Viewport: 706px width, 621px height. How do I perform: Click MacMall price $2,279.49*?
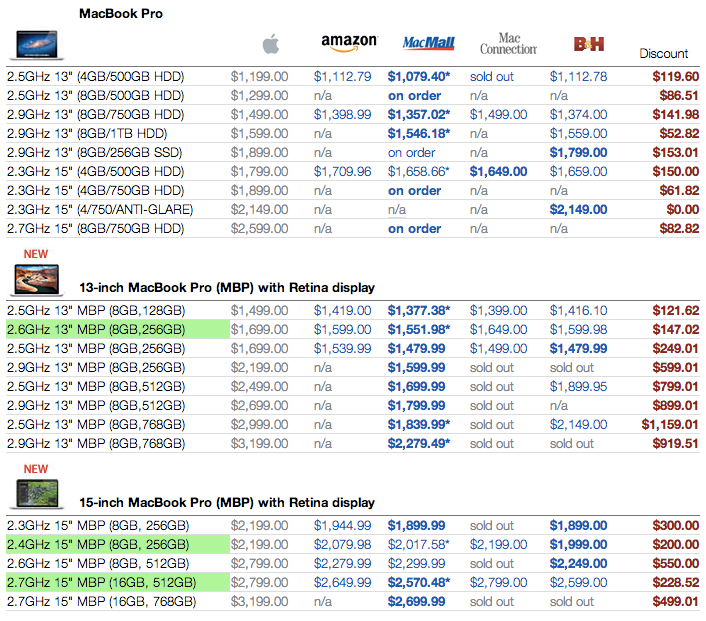click(419, 444)
